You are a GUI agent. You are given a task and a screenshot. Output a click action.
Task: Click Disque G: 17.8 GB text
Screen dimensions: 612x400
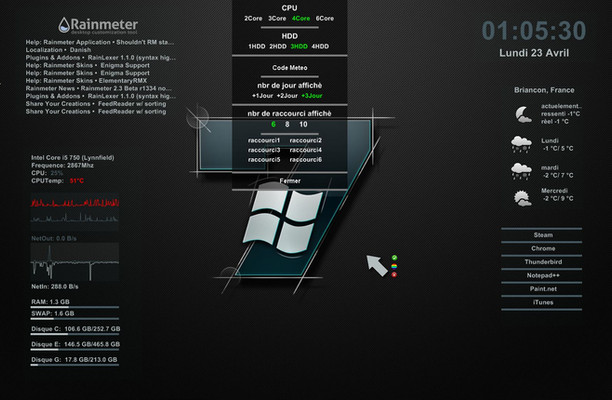(x=74, y=360)
